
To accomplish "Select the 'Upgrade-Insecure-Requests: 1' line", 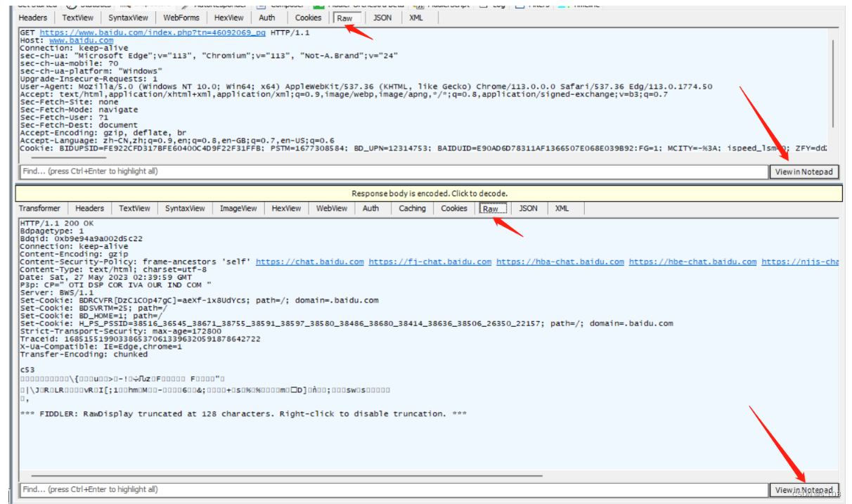I will pos(89,79).
